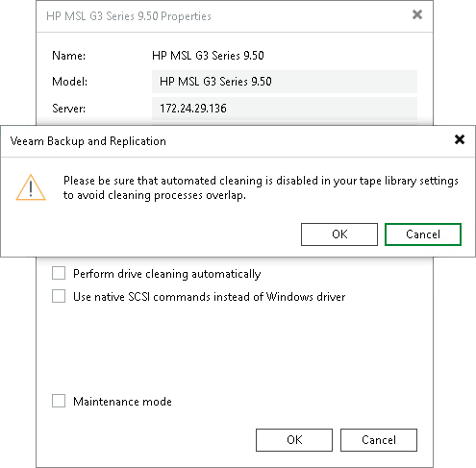
Task: Click the Veeam Backup and Replication title bar
Action: click(x=224, y=141)
